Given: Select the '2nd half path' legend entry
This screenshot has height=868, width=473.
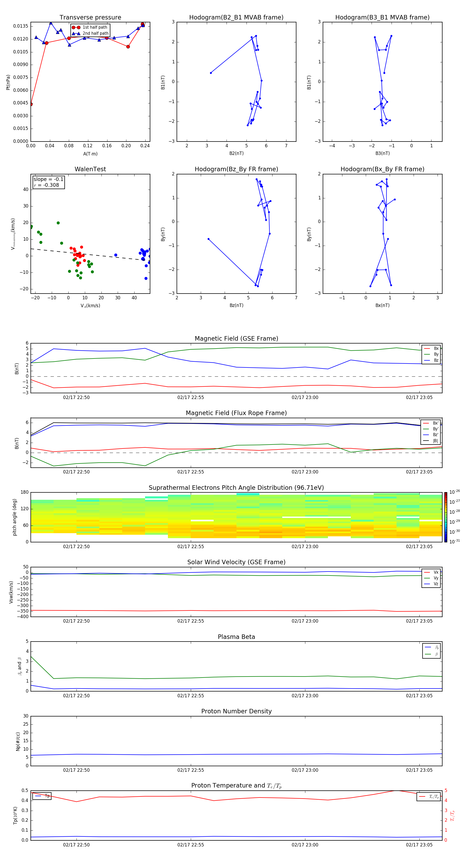Looking at the screenshot, I should (90, 33).
